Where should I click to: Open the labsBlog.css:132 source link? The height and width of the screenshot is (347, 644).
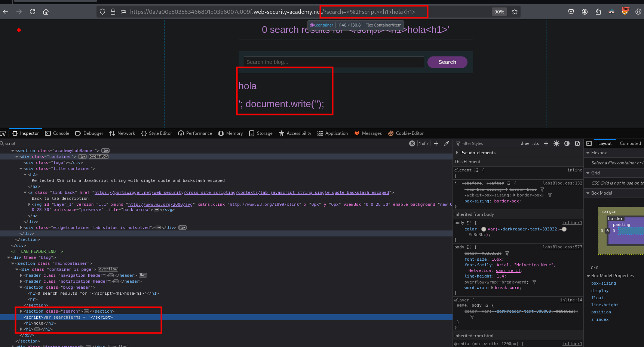[x=562, y=183]
